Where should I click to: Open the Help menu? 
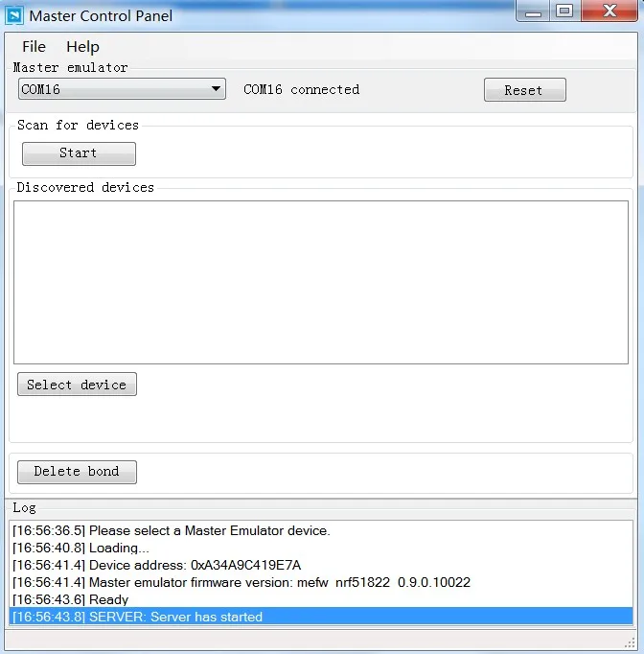pyautogui.click(x=82, y=47)
